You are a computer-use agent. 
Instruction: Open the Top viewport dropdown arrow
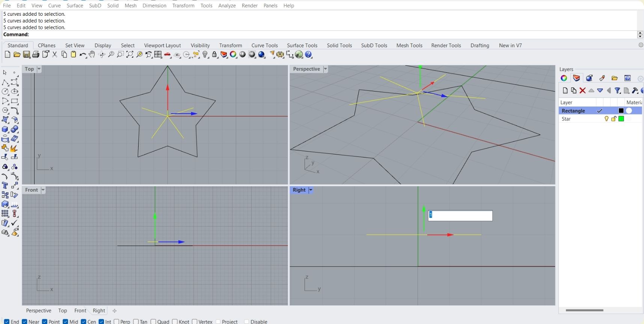pos(39,69)
